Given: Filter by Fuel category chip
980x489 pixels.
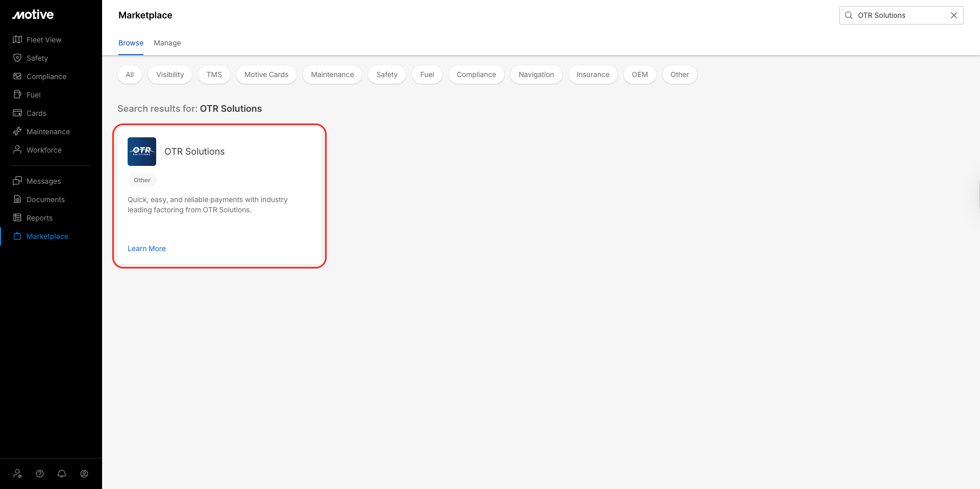Looking at the screenshot, I should tap(427, 75).
